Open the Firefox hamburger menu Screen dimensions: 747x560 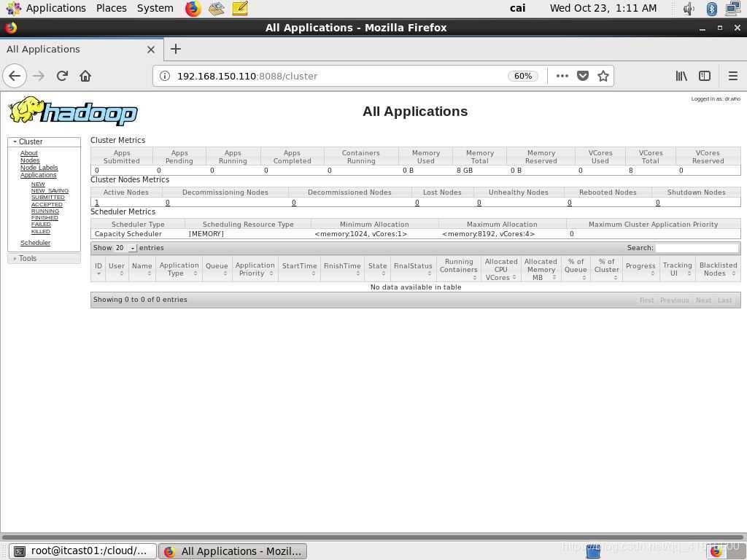pyautogui.click(x=732, y=76)
